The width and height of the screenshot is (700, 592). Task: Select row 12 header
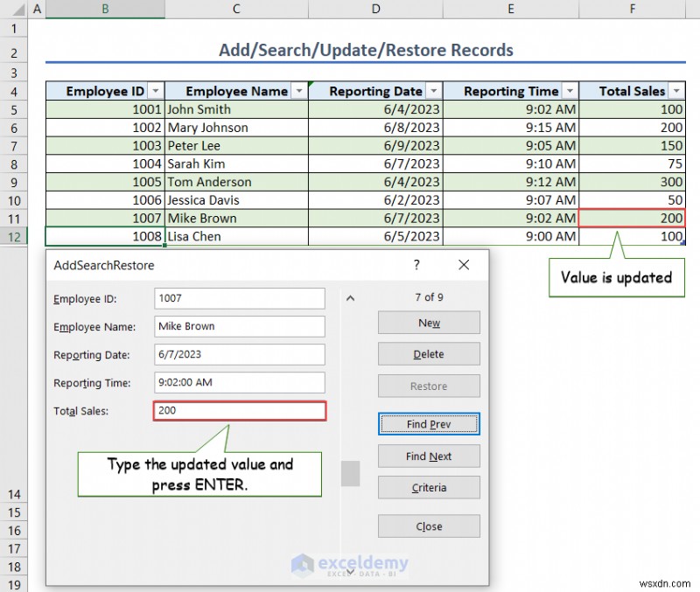tap(14, 236)
